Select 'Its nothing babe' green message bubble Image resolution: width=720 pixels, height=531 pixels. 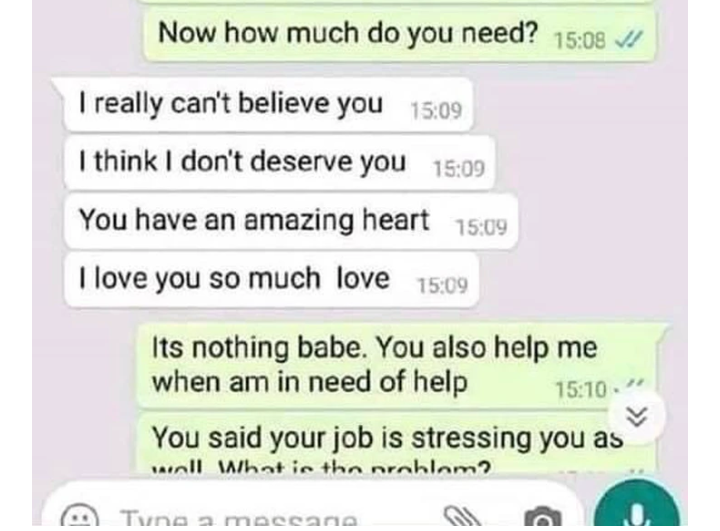[398, 366]
